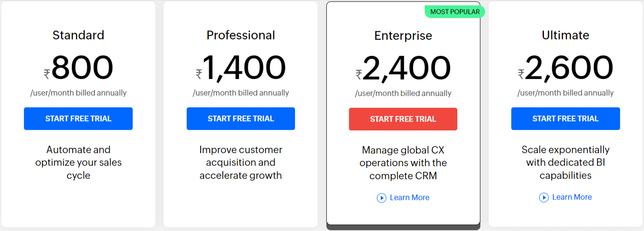Select the Enterprise plan heading
644x231 pixels.
click(x=403, y=35)
